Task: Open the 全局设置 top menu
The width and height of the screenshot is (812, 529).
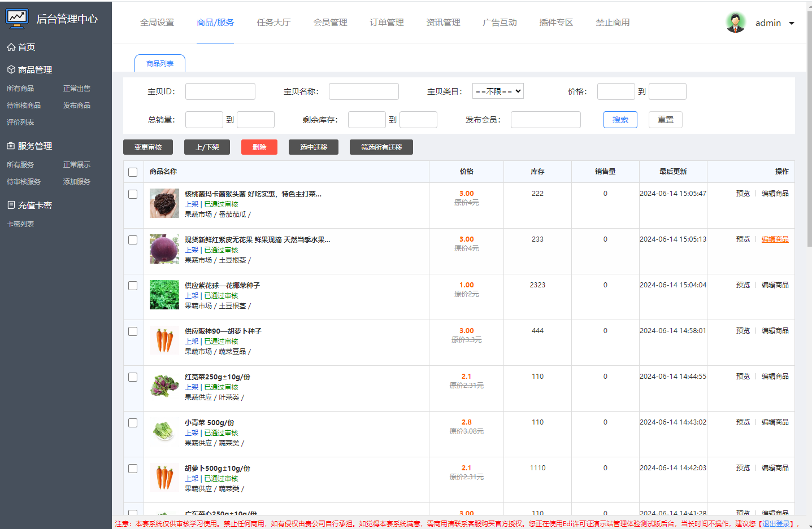Action: click(x=157, y=23)
